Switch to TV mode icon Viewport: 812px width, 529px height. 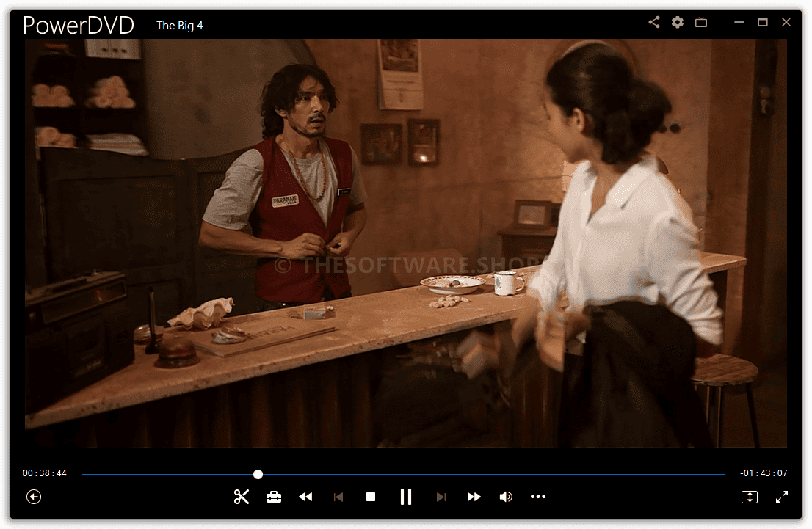(701, 22)
